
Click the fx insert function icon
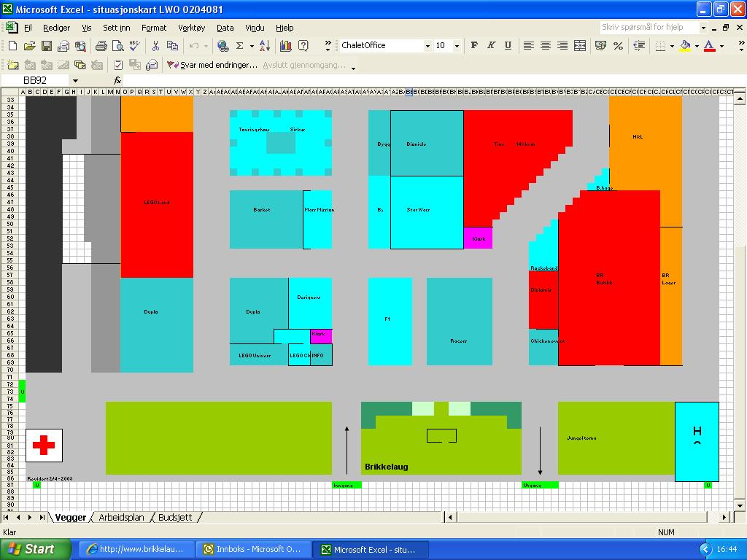tap(117, 80)
